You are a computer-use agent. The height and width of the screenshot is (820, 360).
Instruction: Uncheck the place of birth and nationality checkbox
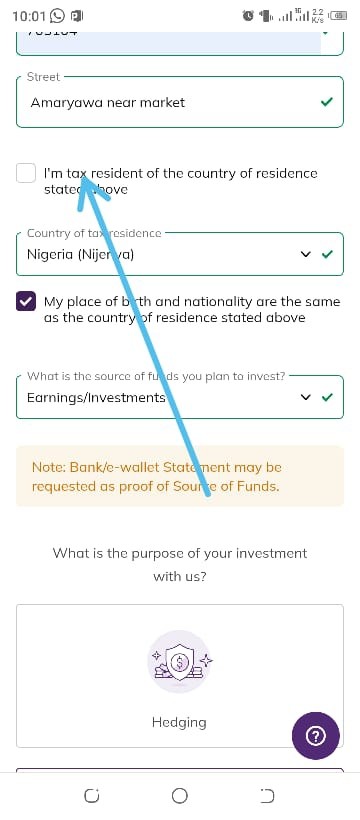26,301
